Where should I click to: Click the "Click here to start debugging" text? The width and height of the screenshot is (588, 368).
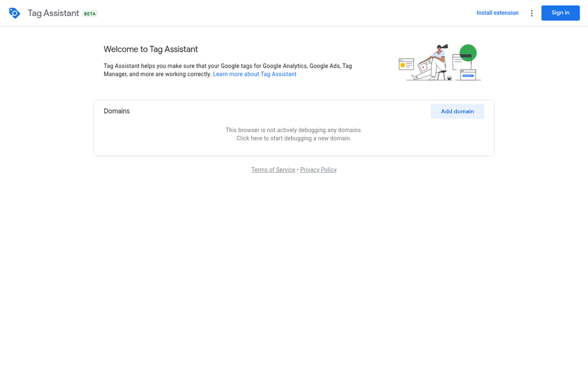tap(293, 138)
